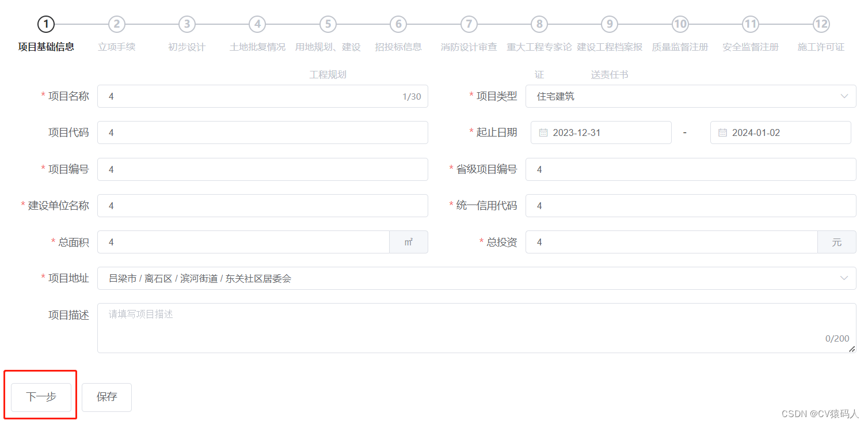Click the ㎡ unit suffix
Image resolution: width=868 pixels, height=424 pixels.
(409, 242)
